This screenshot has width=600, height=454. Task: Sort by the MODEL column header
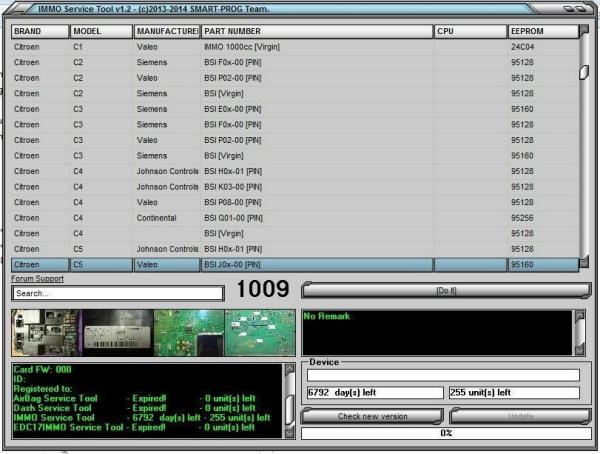[x=101, y=31]
